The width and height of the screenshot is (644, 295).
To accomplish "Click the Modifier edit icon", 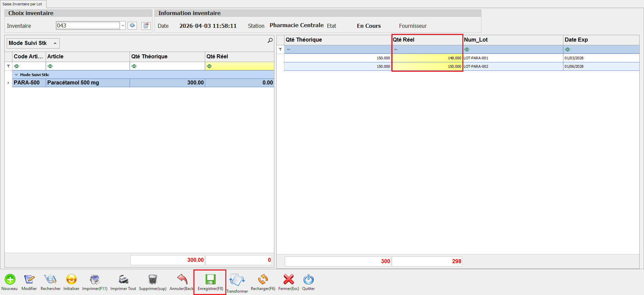I will 29,279.
